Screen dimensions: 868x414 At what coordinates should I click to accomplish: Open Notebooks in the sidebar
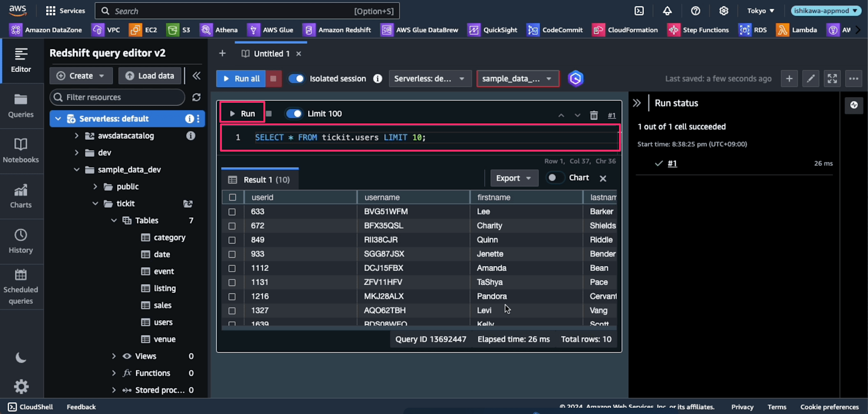click(x=21, y=151)
